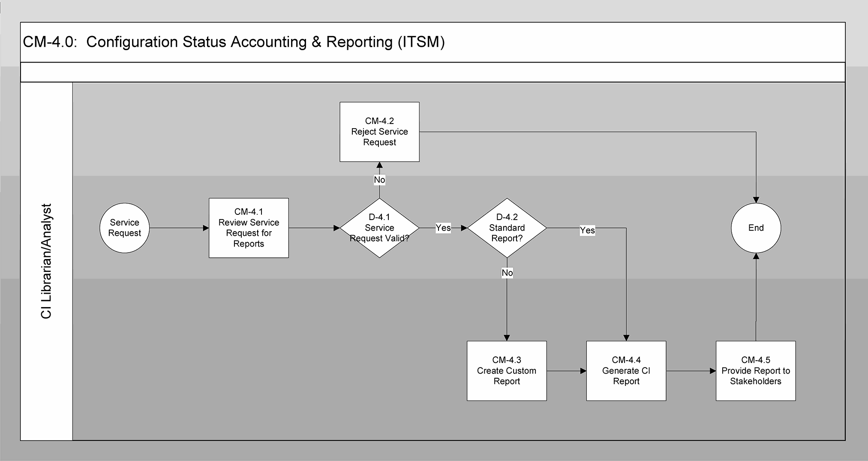Click the CM-4.3 Create Custom Report box
Screen dimensions: 868x461
(507, 371)
